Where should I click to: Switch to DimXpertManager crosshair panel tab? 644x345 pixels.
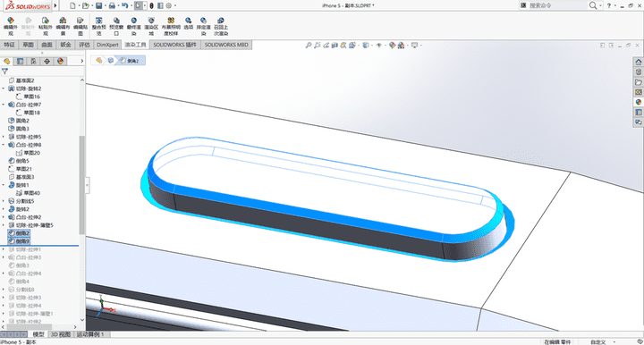(x=47, y=61)
